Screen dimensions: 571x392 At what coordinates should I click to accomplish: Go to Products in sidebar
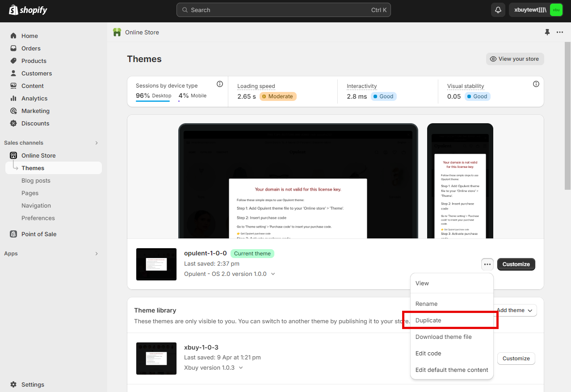34,61
